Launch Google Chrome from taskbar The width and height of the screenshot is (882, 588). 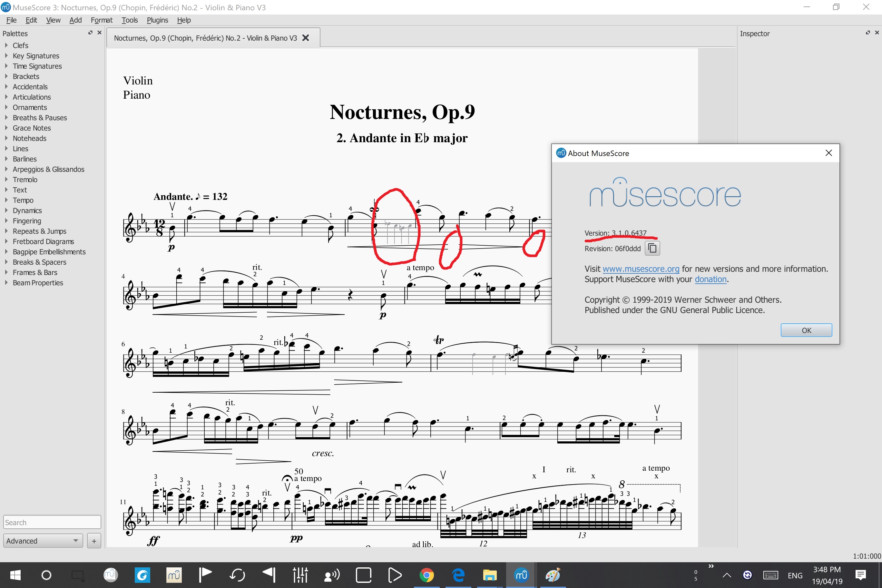pyautogui.click(x=426, y=575)
